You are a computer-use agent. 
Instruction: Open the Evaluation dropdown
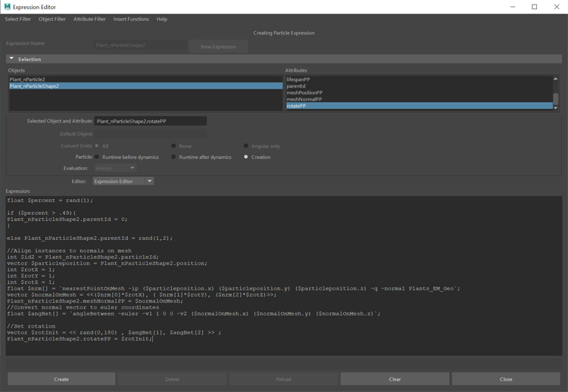click(x=114, y=168)
